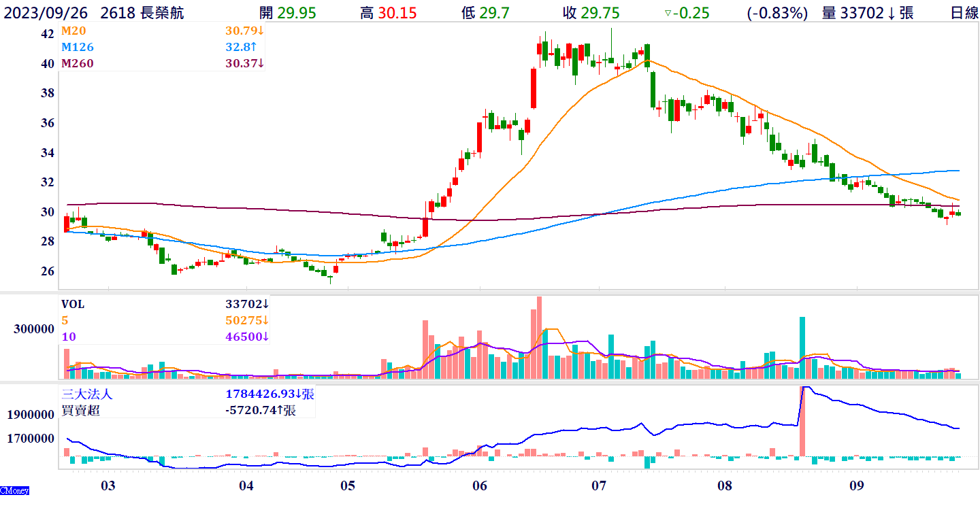Click the down arrow next to volume 33702
Viewport: 980px width, 510px height.
tap(891, 13)
